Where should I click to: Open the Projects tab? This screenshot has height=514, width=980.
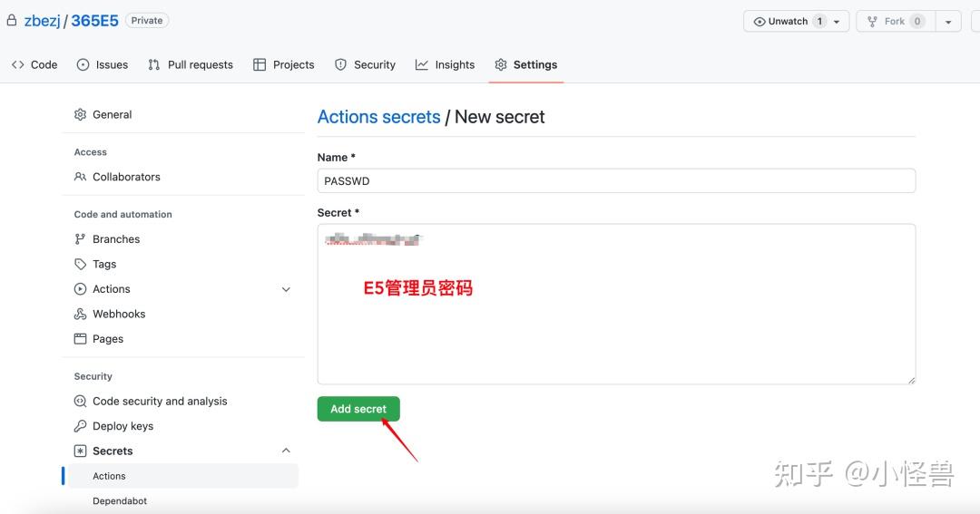click(x=283, y=65)
